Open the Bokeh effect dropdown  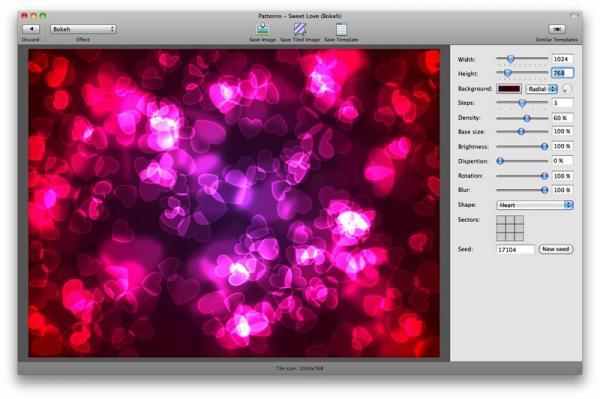(x=83, y=29)
